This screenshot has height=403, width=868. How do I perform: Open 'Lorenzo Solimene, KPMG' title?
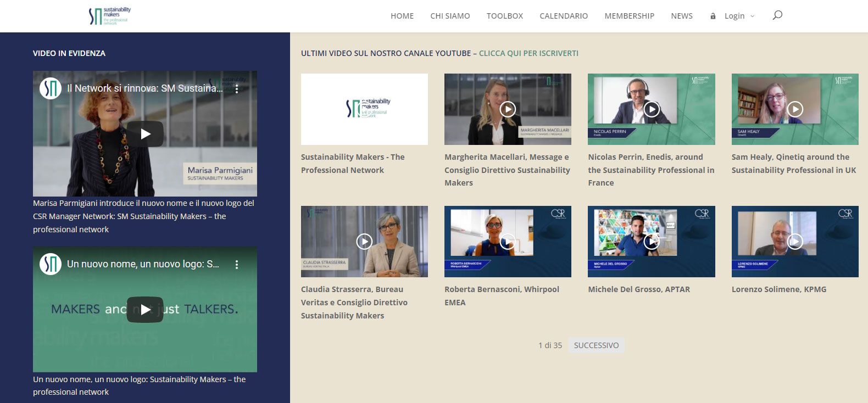coord(779,289)
